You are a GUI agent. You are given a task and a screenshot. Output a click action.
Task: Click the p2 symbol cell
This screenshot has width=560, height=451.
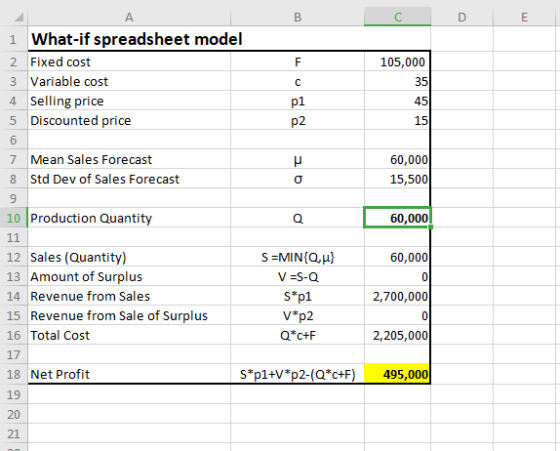(298, 120)
